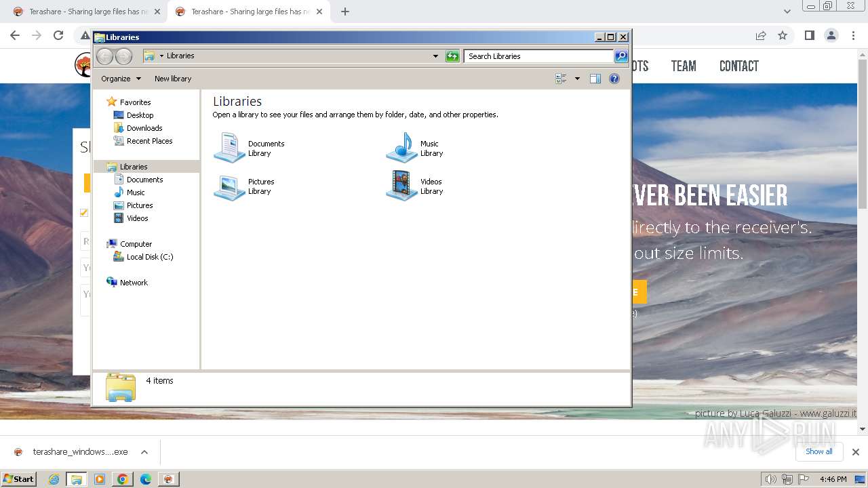Bookmark this page with star icon
This screenshot has width=868, height=488.
click(783, 35)
